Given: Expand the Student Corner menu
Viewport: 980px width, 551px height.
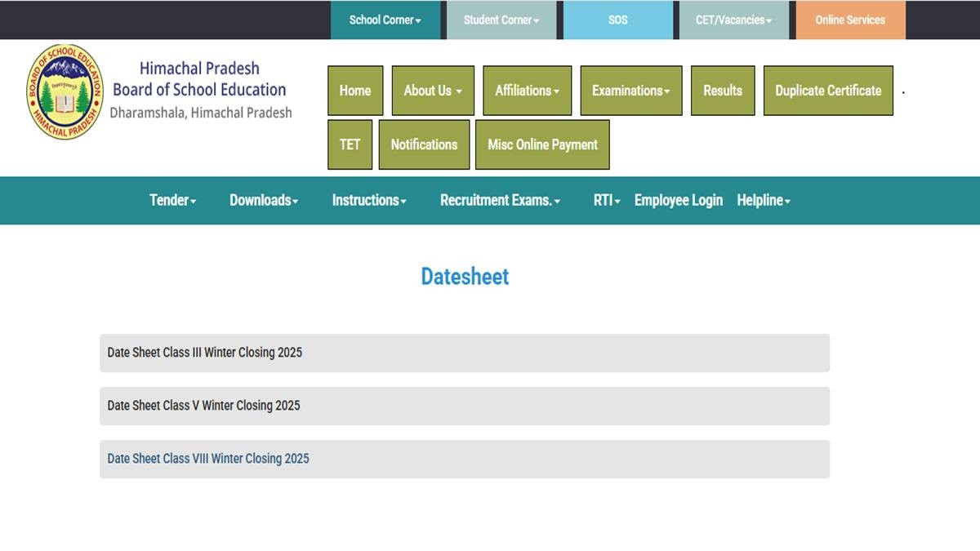Looking at the screenshot, I should pyautogui.click(x=501, y=20).
